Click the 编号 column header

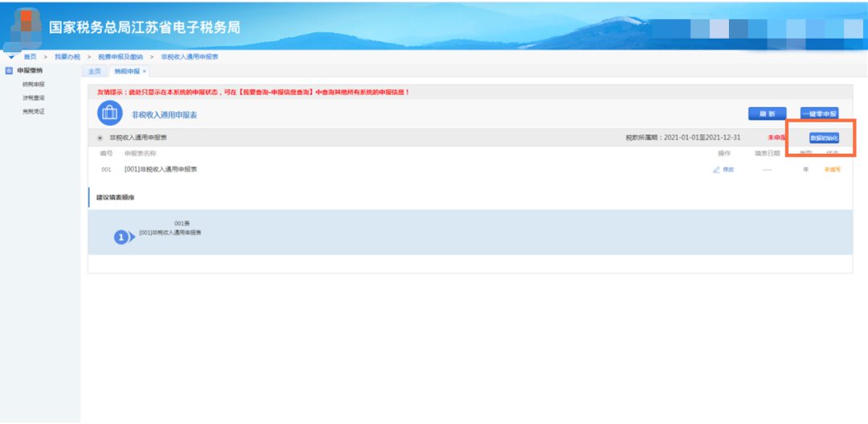pos(106,154)
